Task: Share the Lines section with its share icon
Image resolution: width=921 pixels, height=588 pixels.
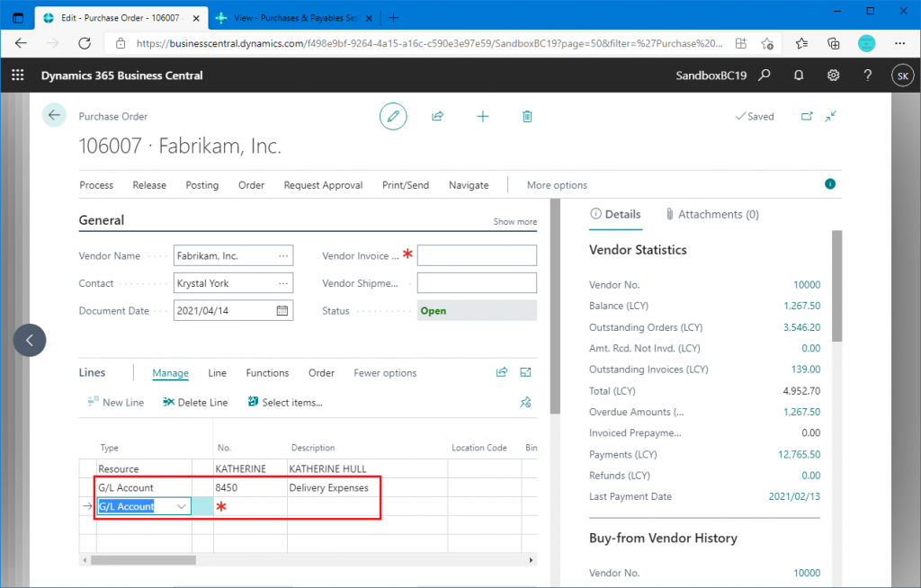Action: 502,372
